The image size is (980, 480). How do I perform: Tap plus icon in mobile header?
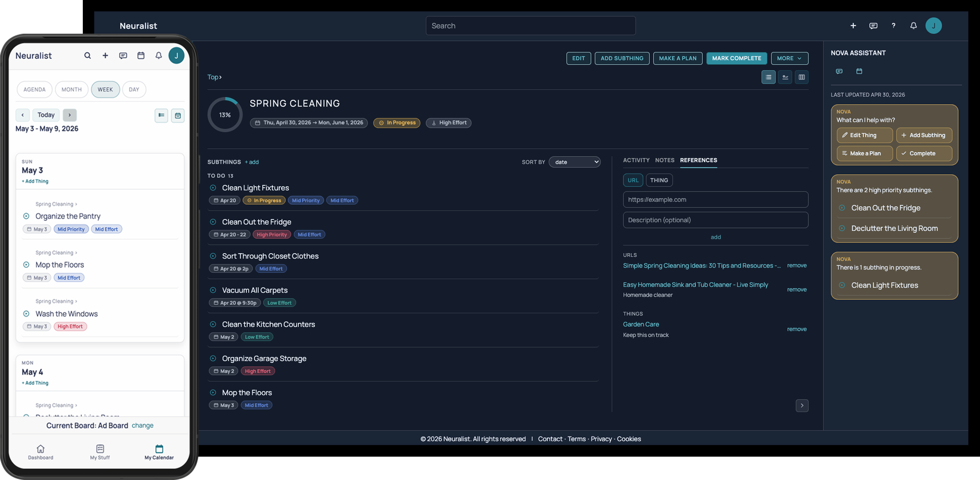(x=105, y=55)
